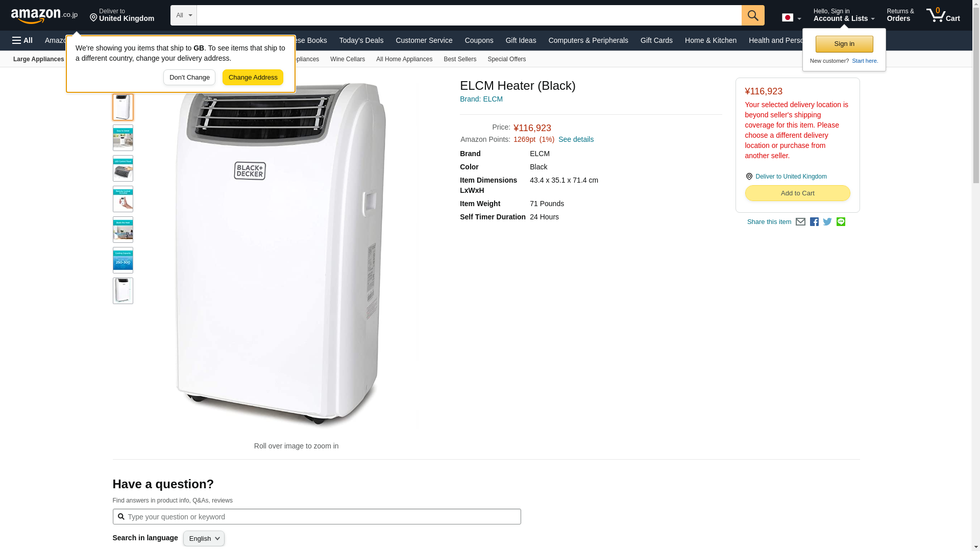Dismiss popup with Don't Change button
The image size is (980, 551).
point(189,78)
